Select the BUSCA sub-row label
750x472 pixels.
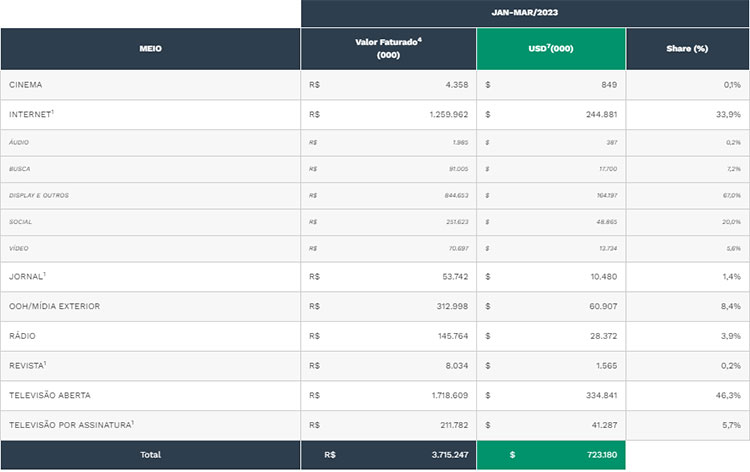[20, 169]
